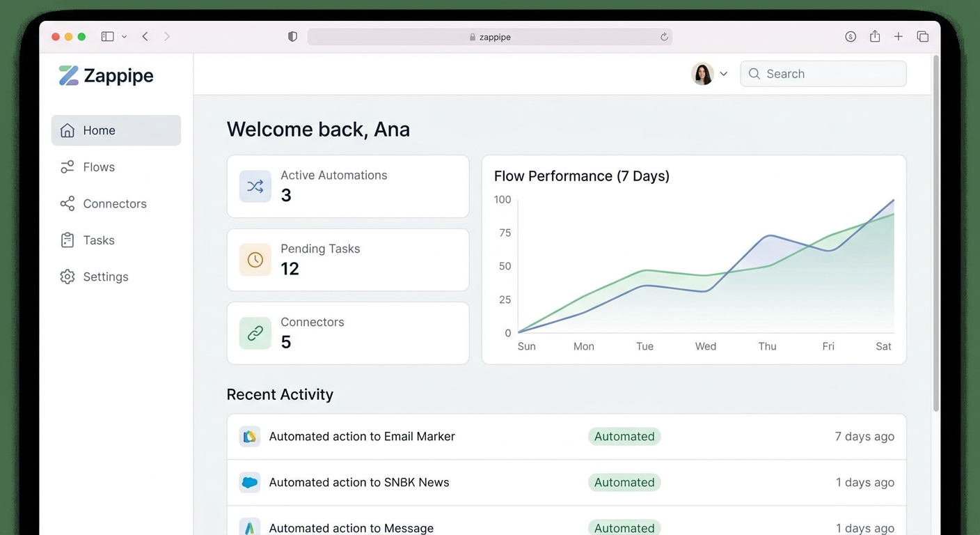980x535 pixels.
Task: Open the Home sidebar item
Action: tap(116, 130)
